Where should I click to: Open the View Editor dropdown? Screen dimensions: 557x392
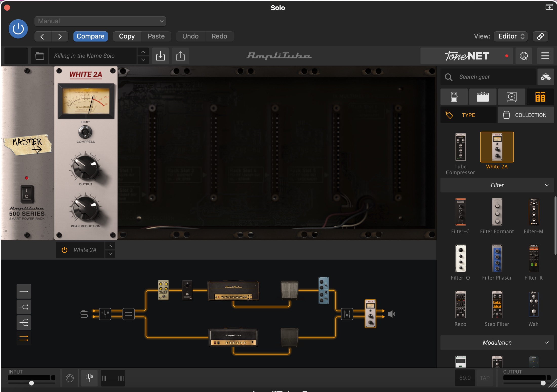511,36
